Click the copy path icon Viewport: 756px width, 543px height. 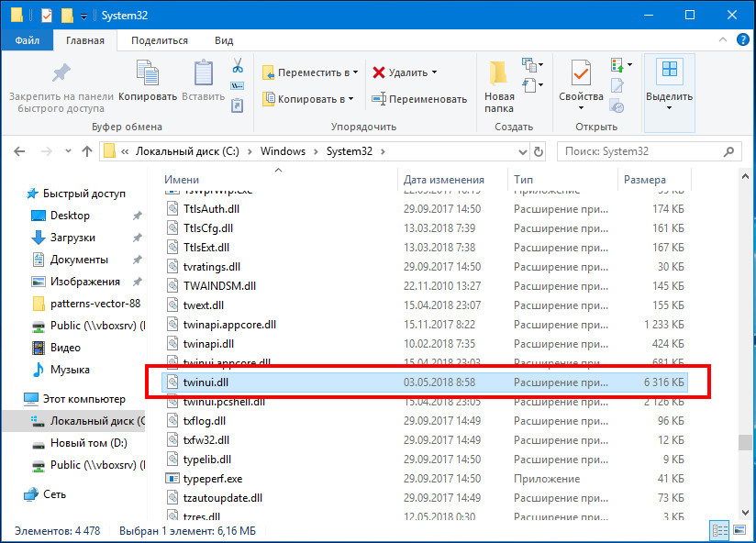[x=238, y=86]
